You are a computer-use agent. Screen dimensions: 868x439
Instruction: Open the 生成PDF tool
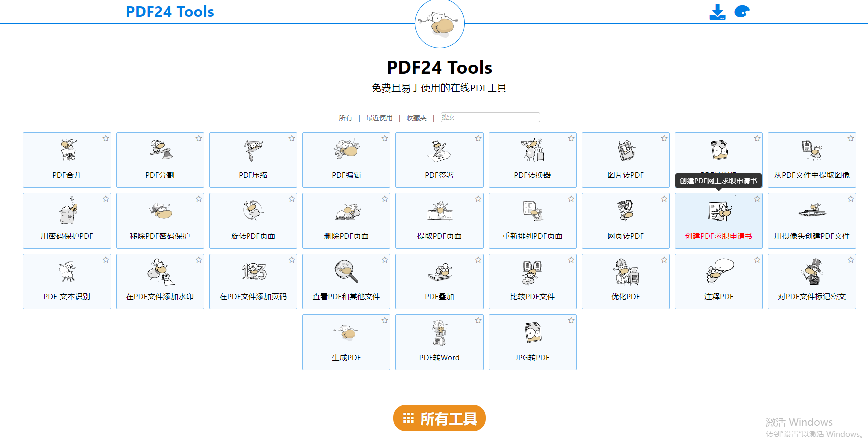click(346, 342)
